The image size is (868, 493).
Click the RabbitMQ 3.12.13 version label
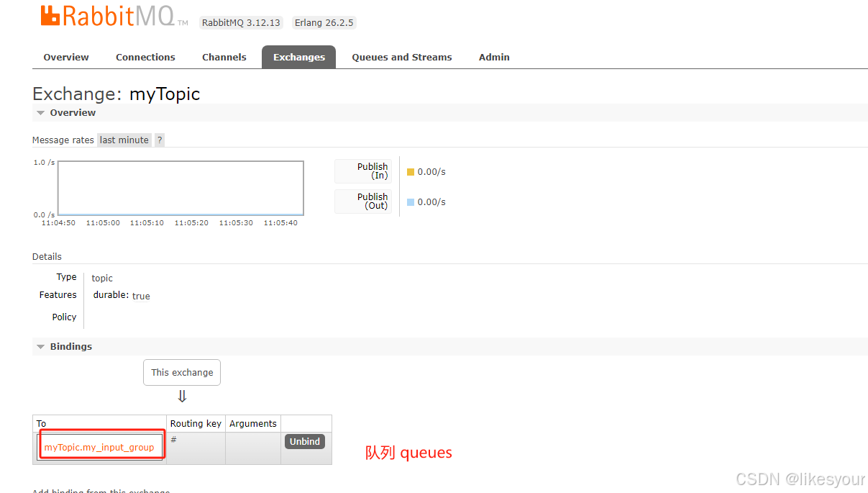[x=241, y=22]
